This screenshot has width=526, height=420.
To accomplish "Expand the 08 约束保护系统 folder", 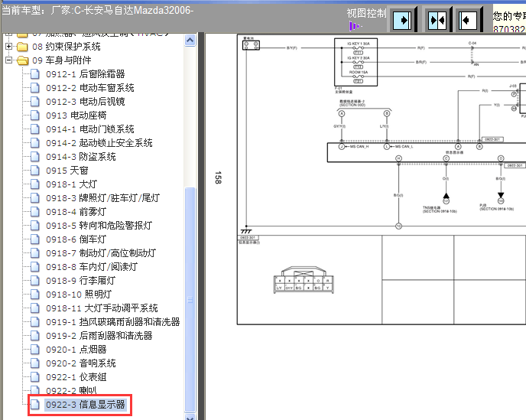I will pos(9,47).
